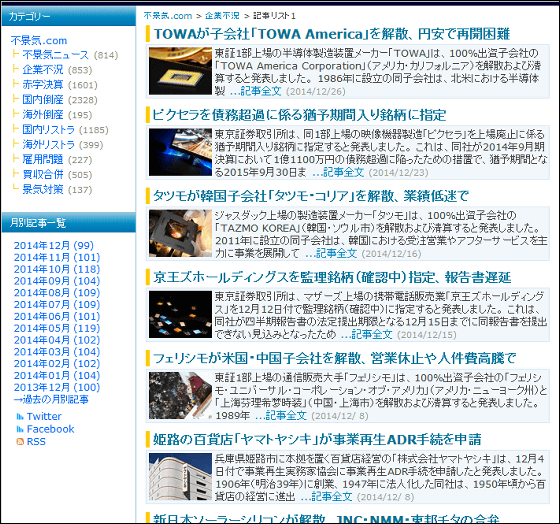The image size is (560, 524).
Task: Select 海外リストラ category
Action: coord(49,145)
